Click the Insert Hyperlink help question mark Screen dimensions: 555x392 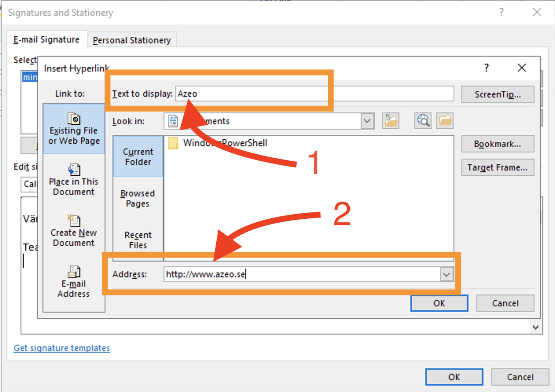(486, 68)
